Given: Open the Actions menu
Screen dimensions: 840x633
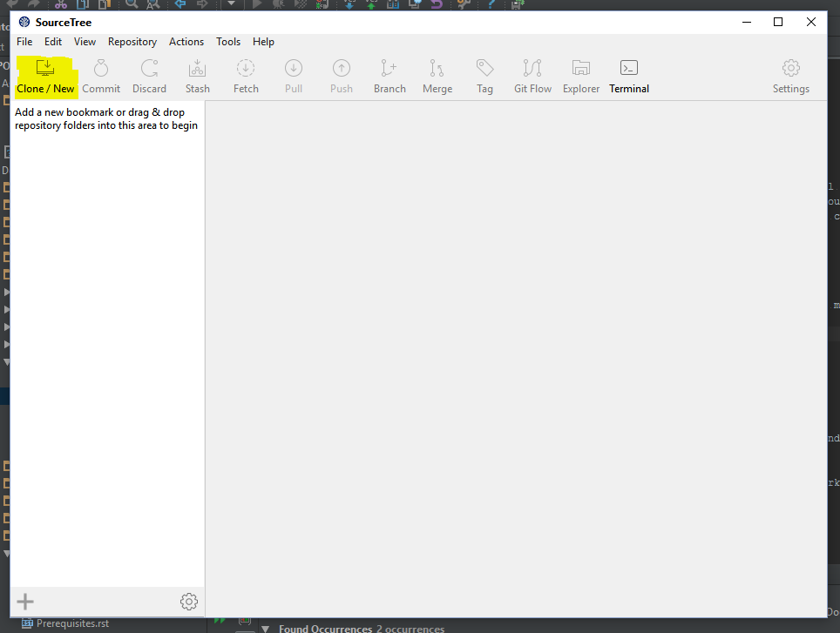Looking at the screenshot, I should [x=186, y=42].
